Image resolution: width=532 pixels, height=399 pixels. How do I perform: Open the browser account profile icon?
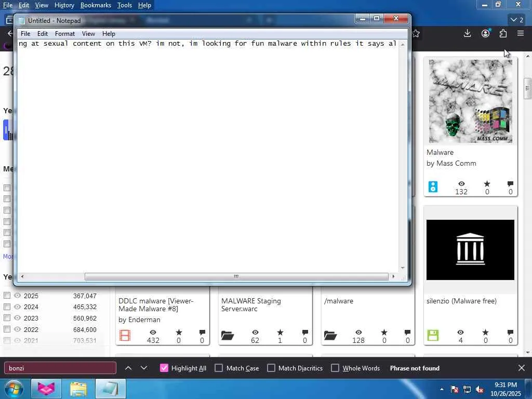pyautogui.click(x=486, y=33)
